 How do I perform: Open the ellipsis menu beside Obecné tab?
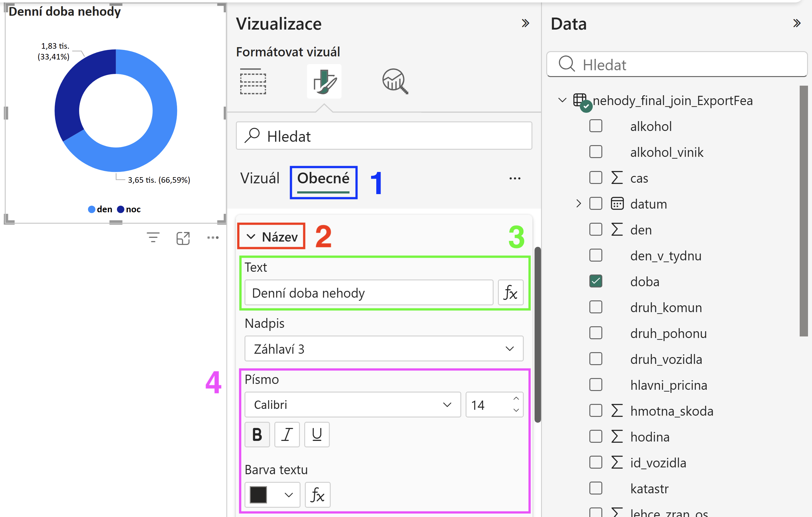tap(515, 178)
